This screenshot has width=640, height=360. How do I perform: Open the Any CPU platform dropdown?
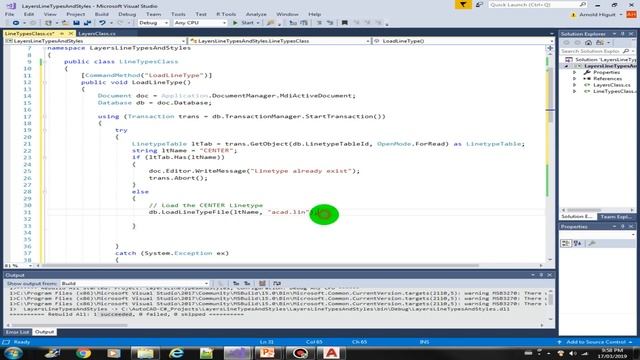[200, 23]
